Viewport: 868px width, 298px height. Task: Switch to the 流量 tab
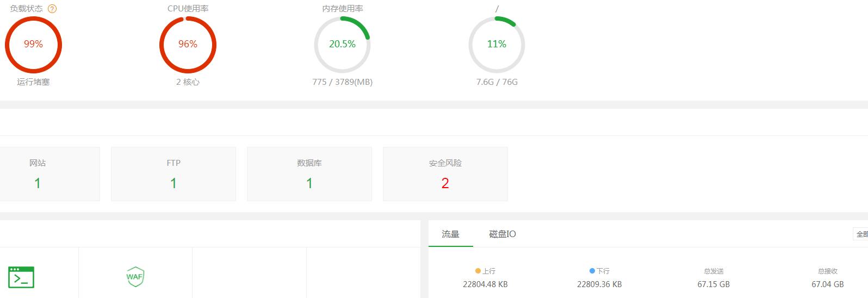450,234
